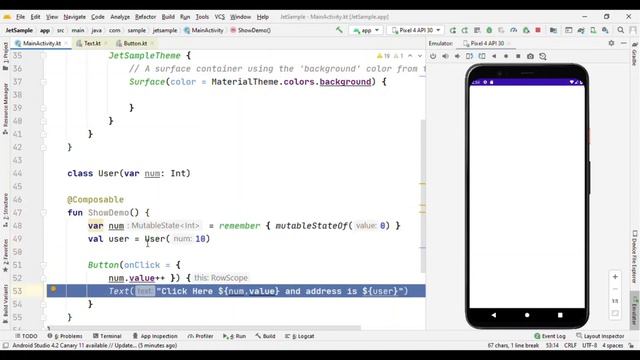This screenshot has width=640, height=360.
Task: Click the emulator Snapshots icon after the camera
Action: click(x=542, y=56)
